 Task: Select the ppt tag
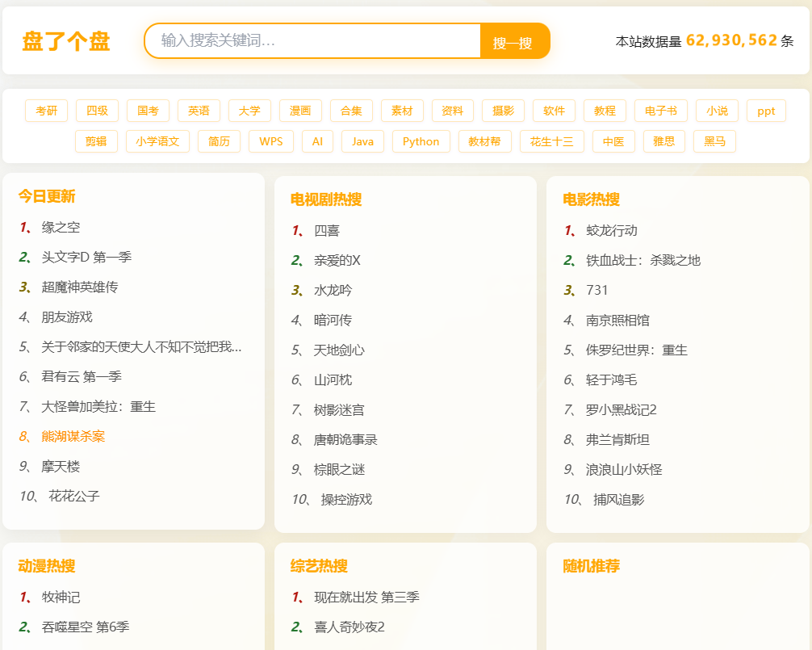click(765, 111)
